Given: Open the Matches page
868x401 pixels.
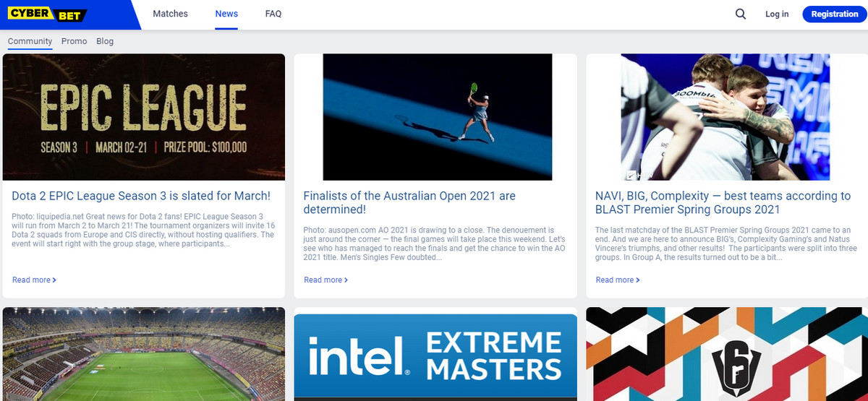Looking at the screenshot, I should click(x=170, y=14).
